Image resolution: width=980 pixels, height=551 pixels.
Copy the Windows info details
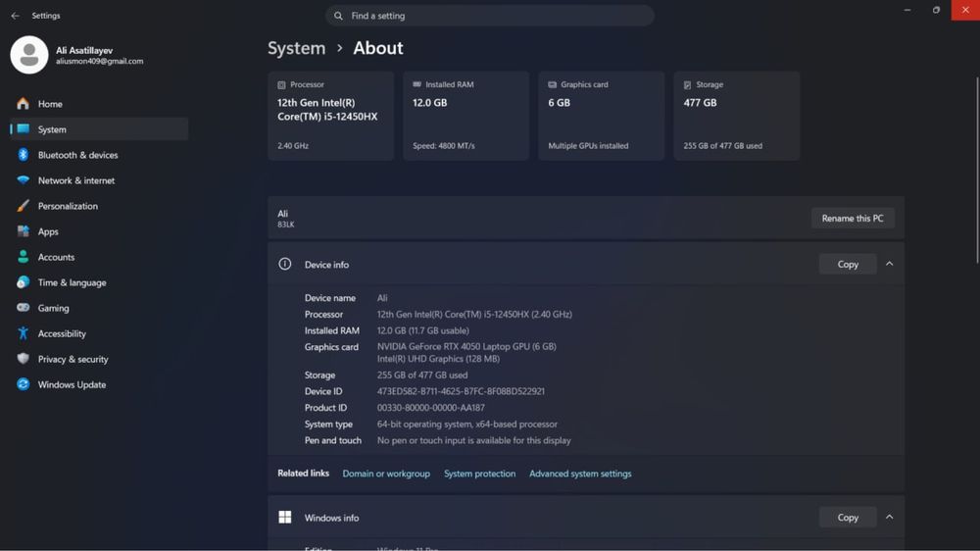coord(848,518)
